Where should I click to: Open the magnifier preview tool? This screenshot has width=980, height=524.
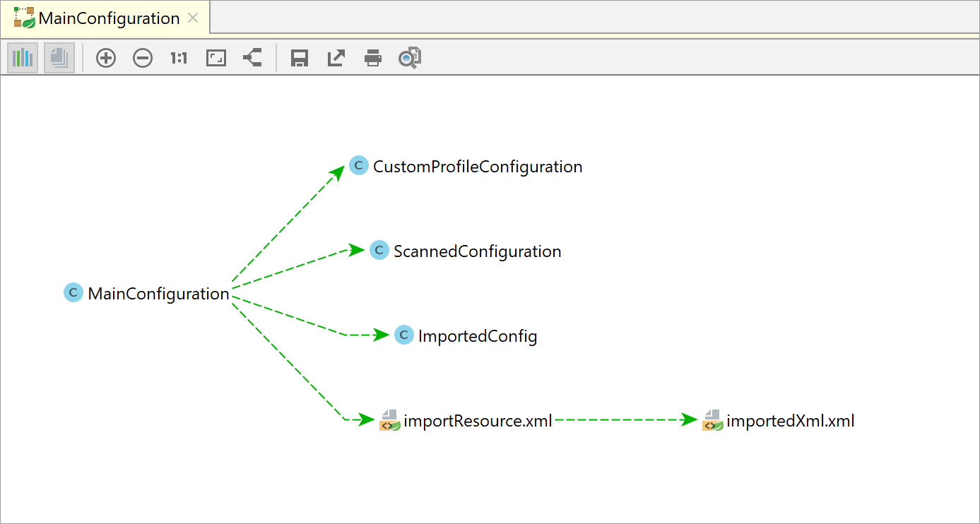[410, 58]
